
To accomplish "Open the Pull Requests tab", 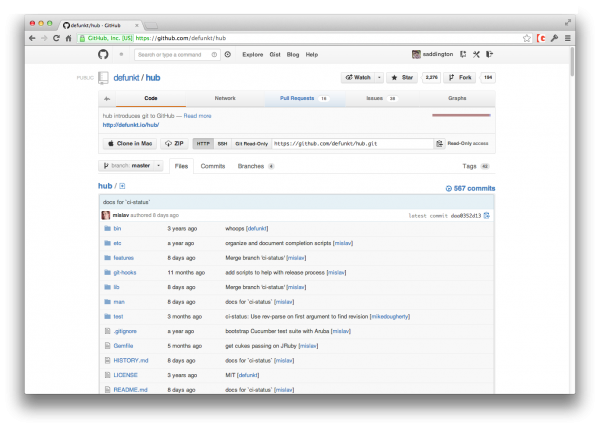I will (x=305, y=98).
